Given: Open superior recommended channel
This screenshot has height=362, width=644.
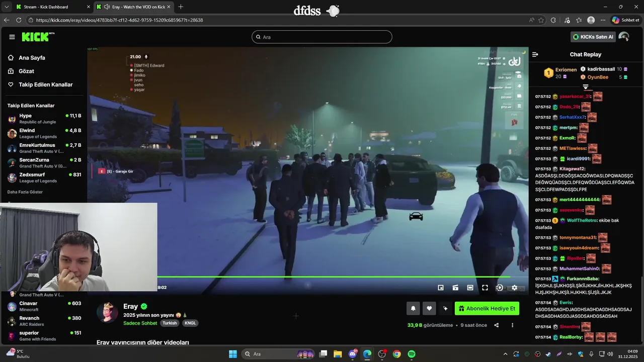Looking at the screenshot, I should click(44, 335).
